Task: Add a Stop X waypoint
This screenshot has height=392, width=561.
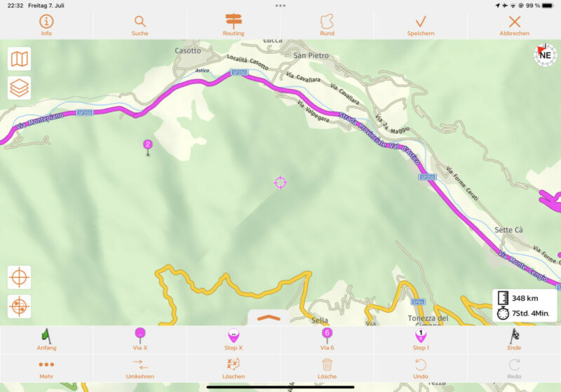Action: coord(234,339)
